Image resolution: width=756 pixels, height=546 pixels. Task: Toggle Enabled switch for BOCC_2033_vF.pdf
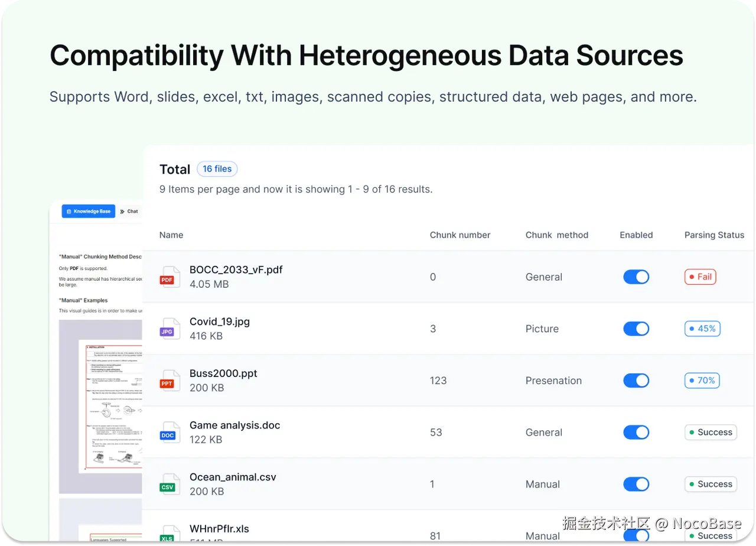636,277
